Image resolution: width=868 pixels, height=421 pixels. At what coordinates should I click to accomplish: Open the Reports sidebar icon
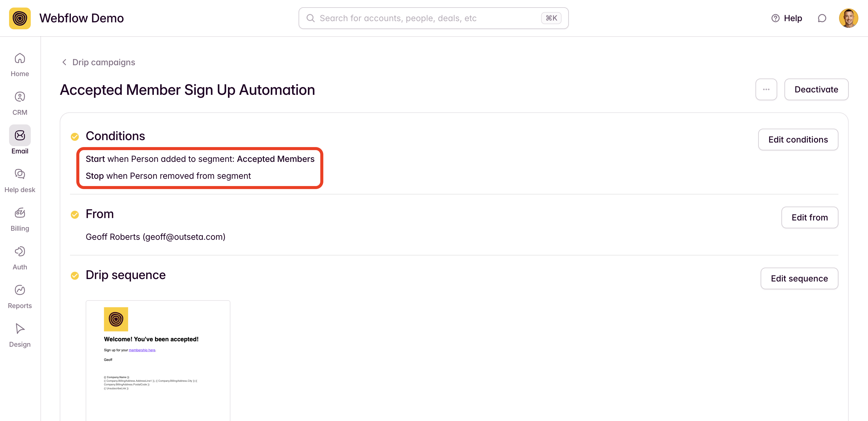[x=20, y=290]
